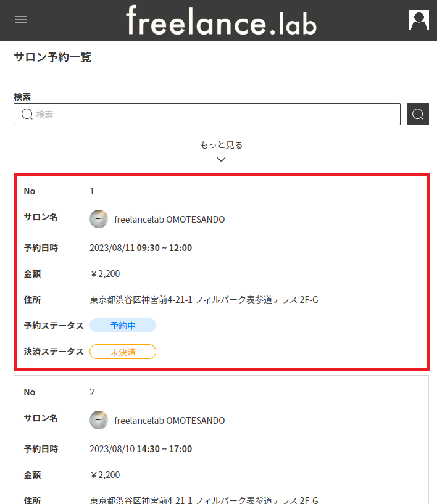Expand filters with もっと見る
The image size is (437, 504).
pyautogui.click(x=221, y=145)
